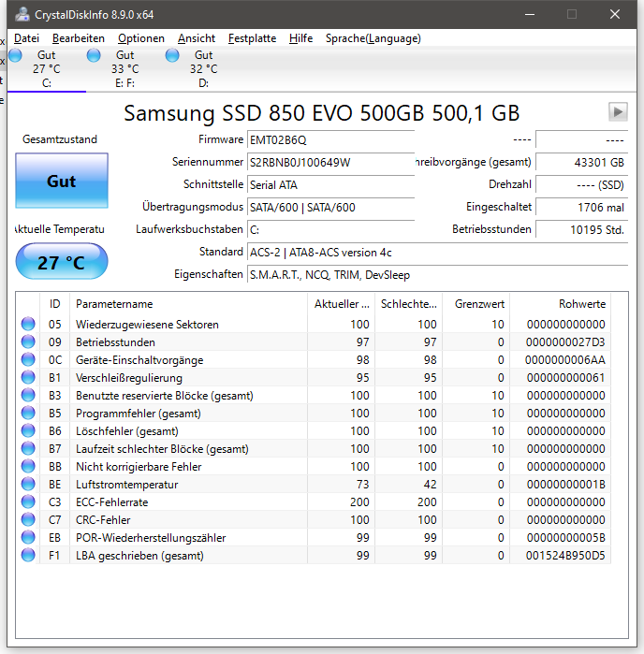This screenshot has width=644, height=654.
Task: Click the Übertragungsmodus field SATA/600
Action: pos(330,208)
